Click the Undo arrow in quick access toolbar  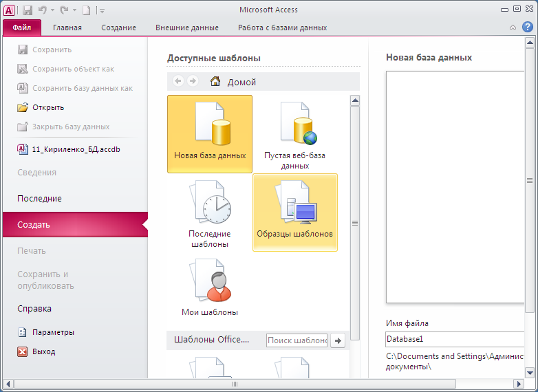[42, 10]
